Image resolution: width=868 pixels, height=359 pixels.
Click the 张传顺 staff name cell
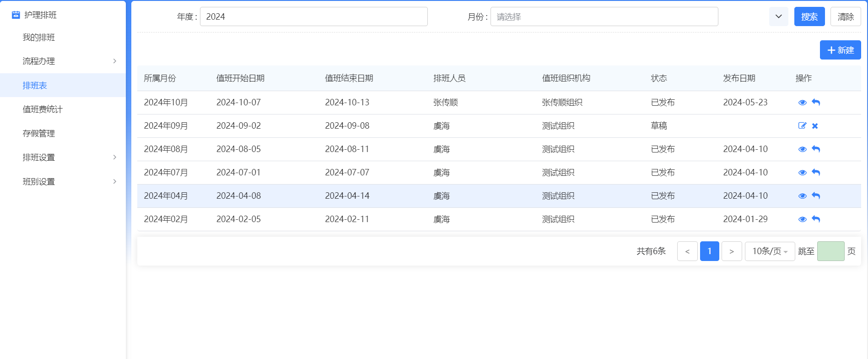pyautogui.click(x=446, y=103)
